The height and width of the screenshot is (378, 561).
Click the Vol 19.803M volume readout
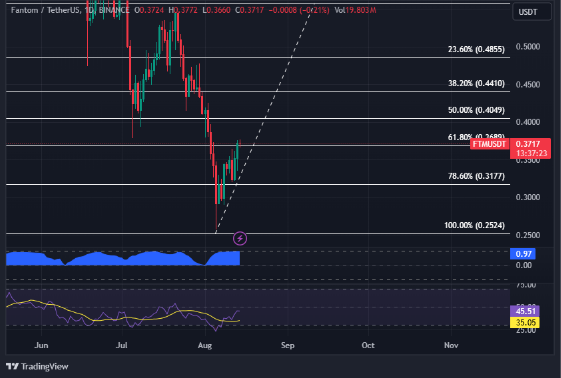pyautogui.click(x=355, y=10)
